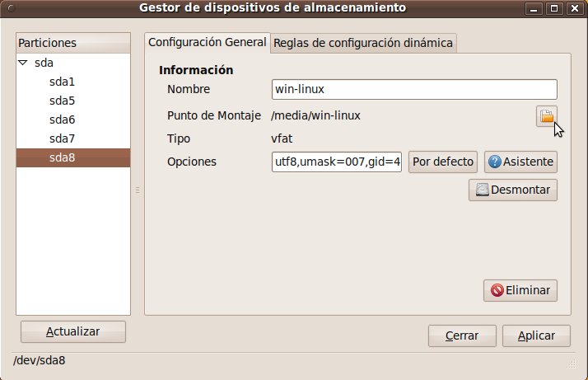Switch to Configuración General tab
Image resolution: width=588 pixels, height=380 pixels.
[x=207, y=42]
